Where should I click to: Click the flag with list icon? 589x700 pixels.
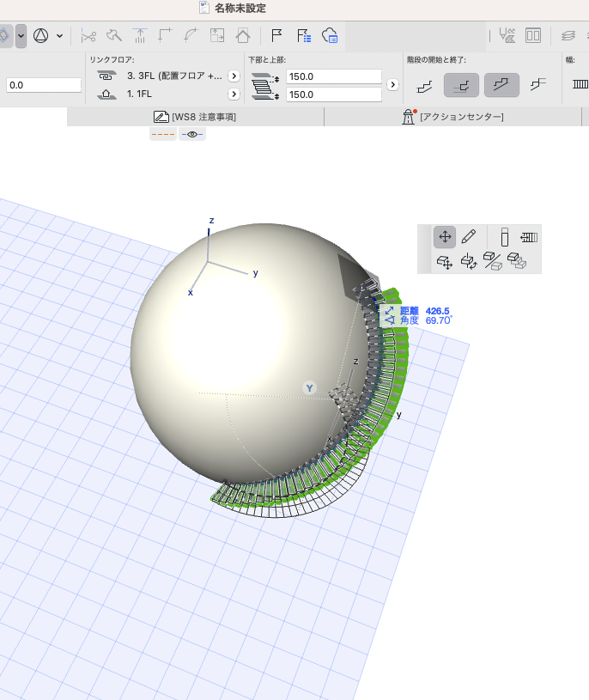[x=304, y=35]
